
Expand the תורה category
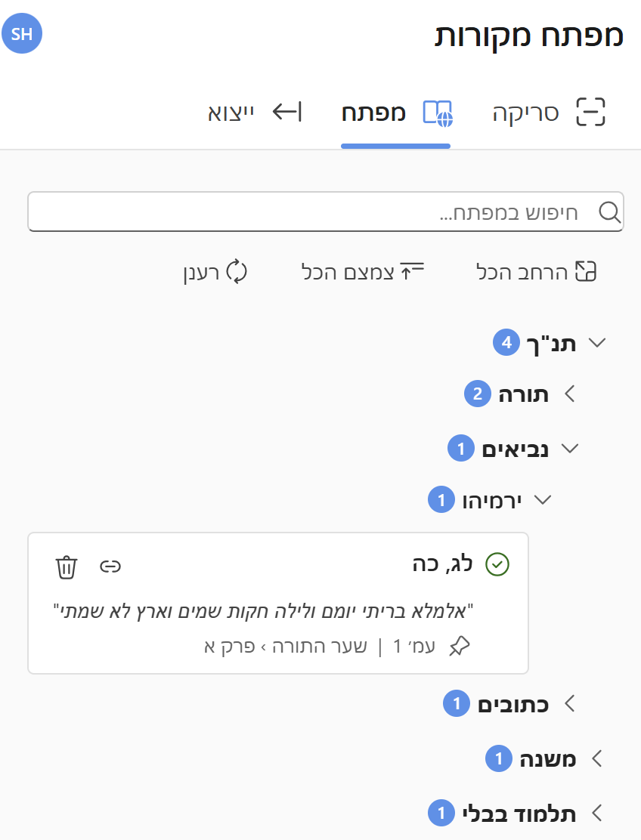coord(569,394)
